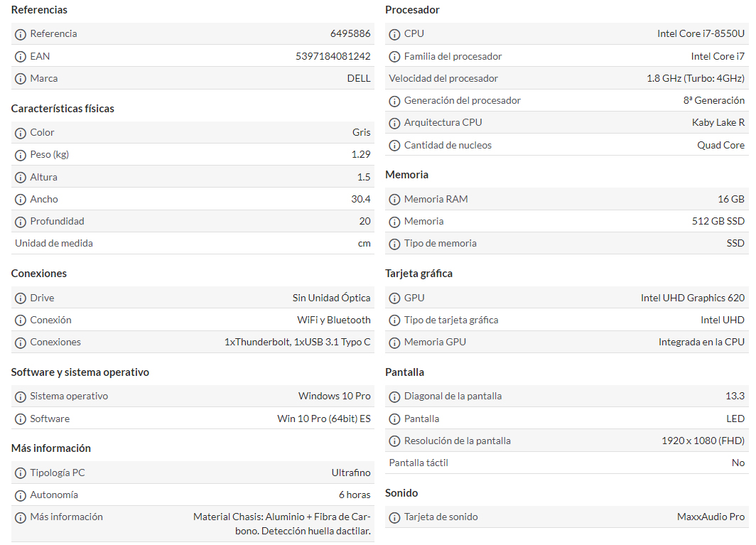This screenshot has height=545, width=756.
Task: Open info icon for Marca
Action: pyautogui.click(x=20, y=79)
